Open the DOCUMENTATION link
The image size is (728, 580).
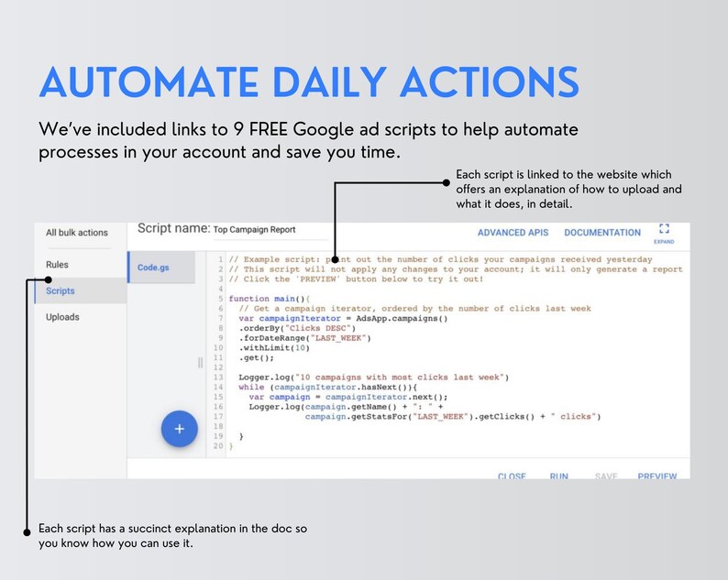point(602,233)
